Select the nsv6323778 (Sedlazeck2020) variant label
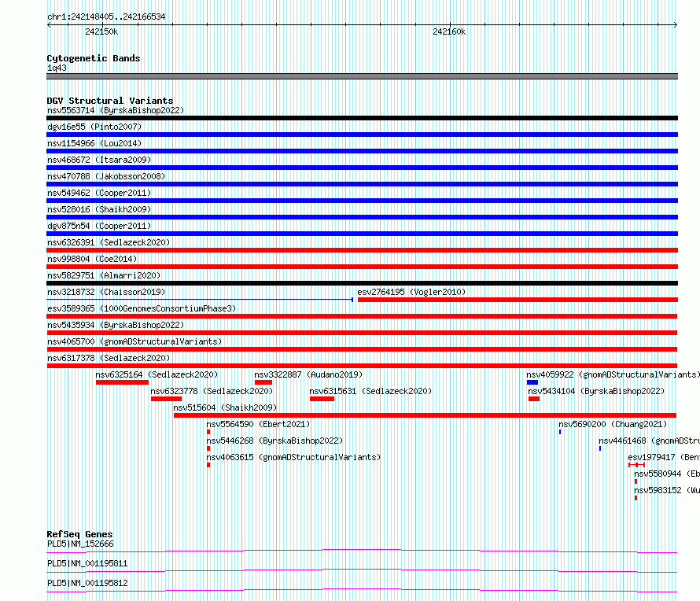The height and width of the screenshot is (601, 700). (212, 391)
